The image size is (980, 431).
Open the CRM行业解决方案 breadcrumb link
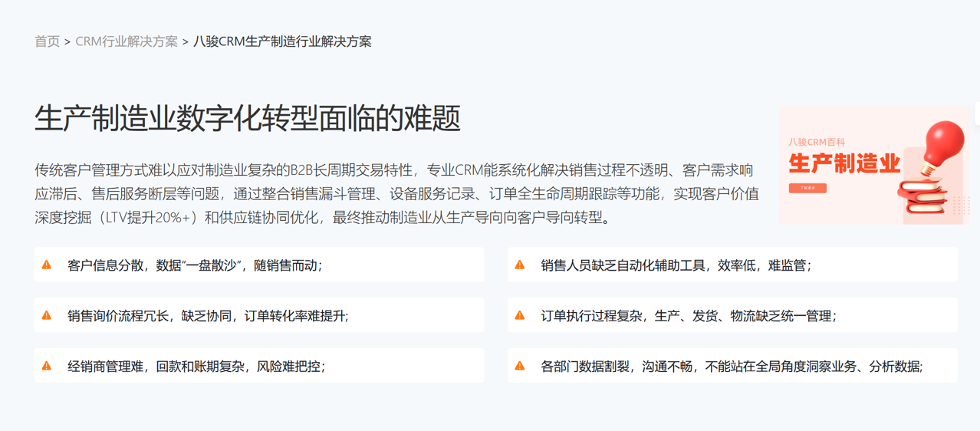127,41
